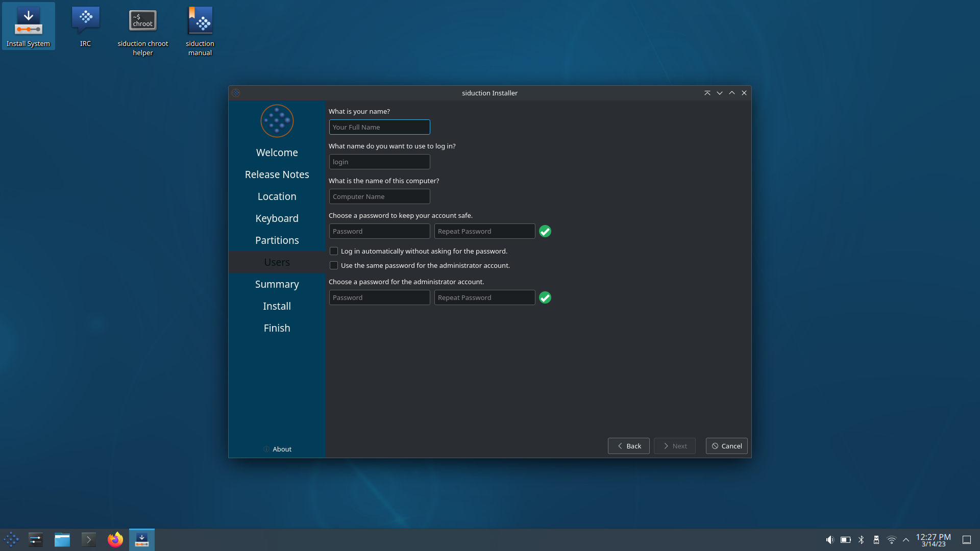Click the keep-above button in title bar
Image resolution: width=980 pixels, height=551 pixels.
707,93
